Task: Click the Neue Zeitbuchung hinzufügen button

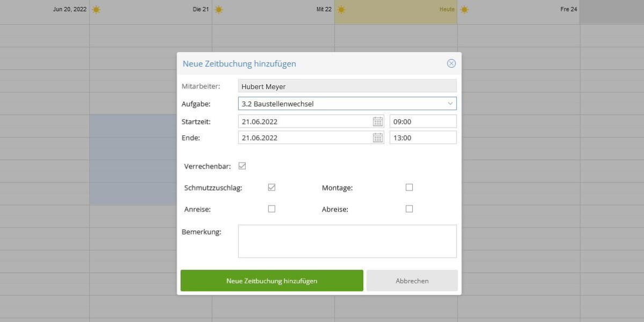Action: pyautogui.click(x=272, y=280)
